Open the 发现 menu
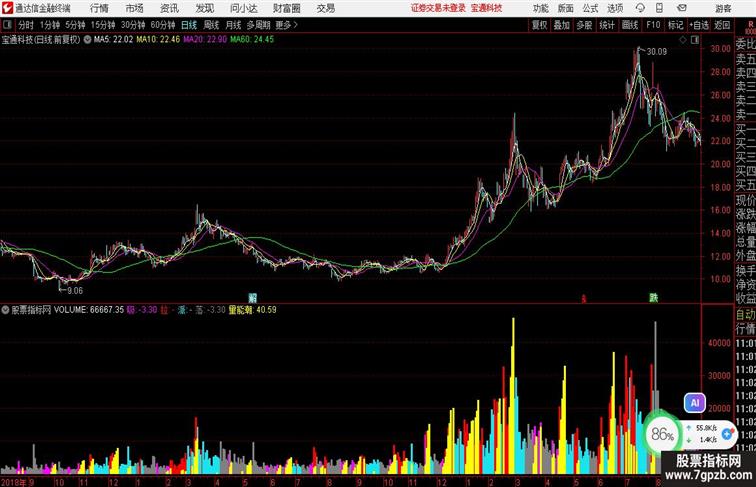756x487 pixels. point(204,8)
